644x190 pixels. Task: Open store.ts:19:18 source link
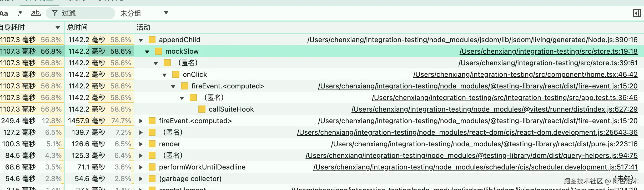pos(548,51)
